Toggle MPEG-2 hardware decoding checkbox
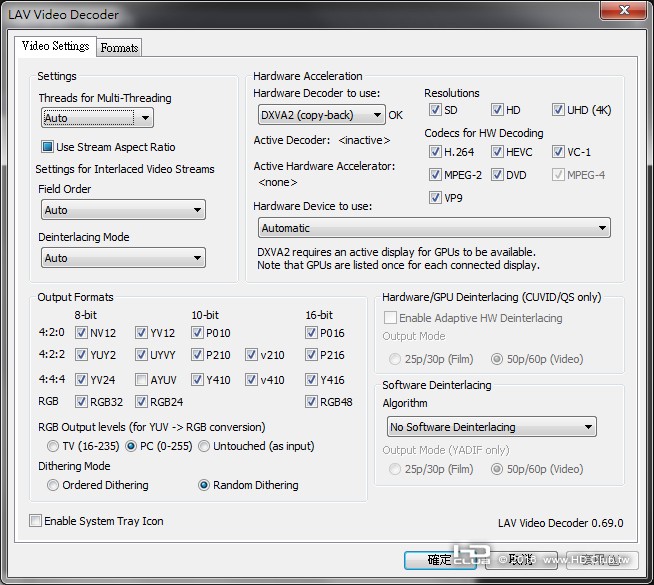 tap(435, 174)
